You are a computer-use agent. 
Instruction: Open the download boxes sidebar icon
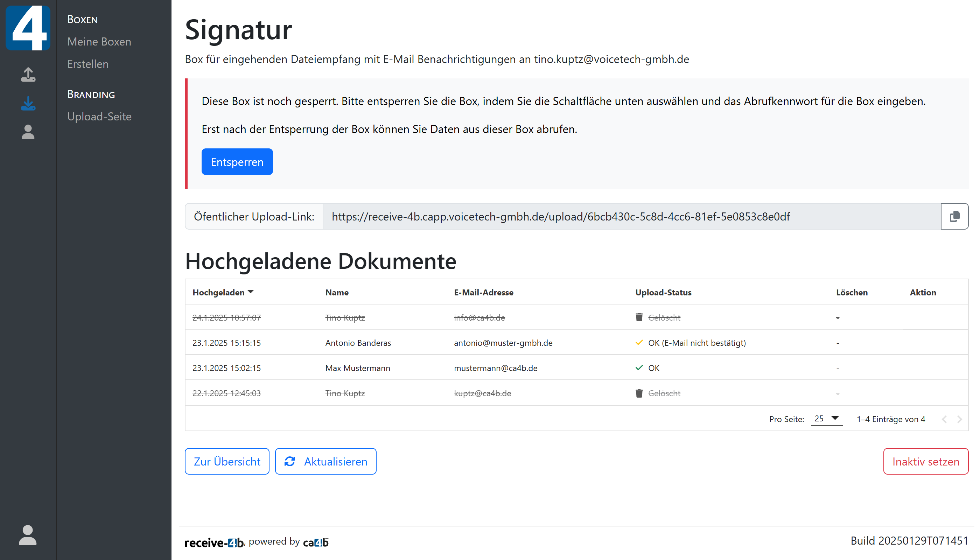click(28, 104)
